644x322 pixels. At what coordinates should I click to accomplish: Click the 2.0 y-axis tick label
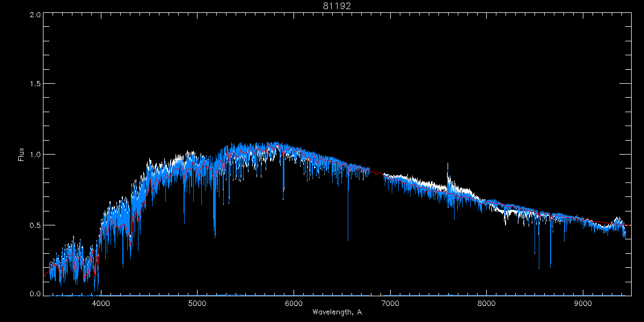pyautogui.click(x=35, y=14)
